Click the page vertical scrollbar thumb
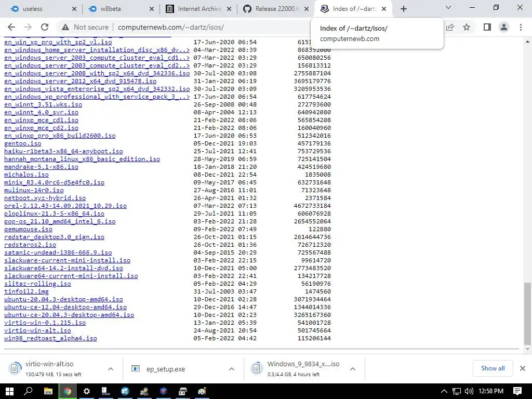Screen dimensions: 532x399 tap(527, 313)
